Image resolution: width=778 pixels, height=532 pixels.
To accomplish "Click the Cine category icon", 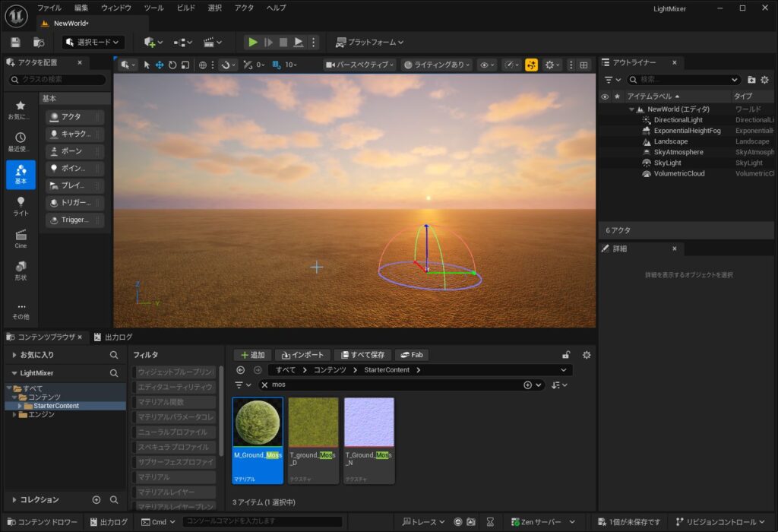I will tap(21, 239).
